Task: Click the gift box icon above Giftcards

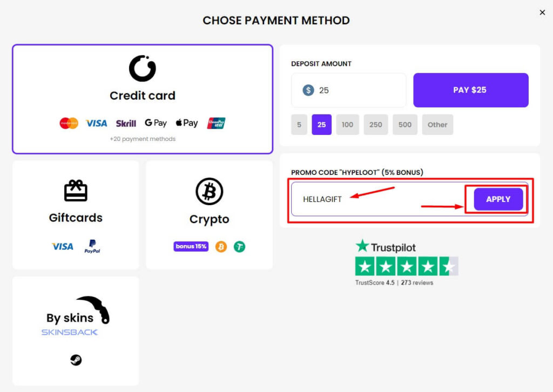Action: pyautogui.click(x=75, y=191)
